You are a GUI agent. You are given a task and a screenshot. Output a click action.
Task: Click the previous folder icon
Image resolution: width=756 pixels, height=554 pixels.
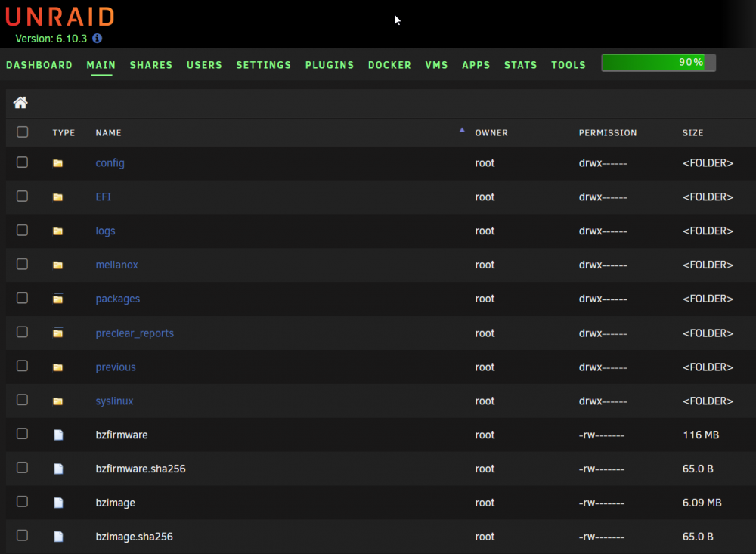coord(58,367)
